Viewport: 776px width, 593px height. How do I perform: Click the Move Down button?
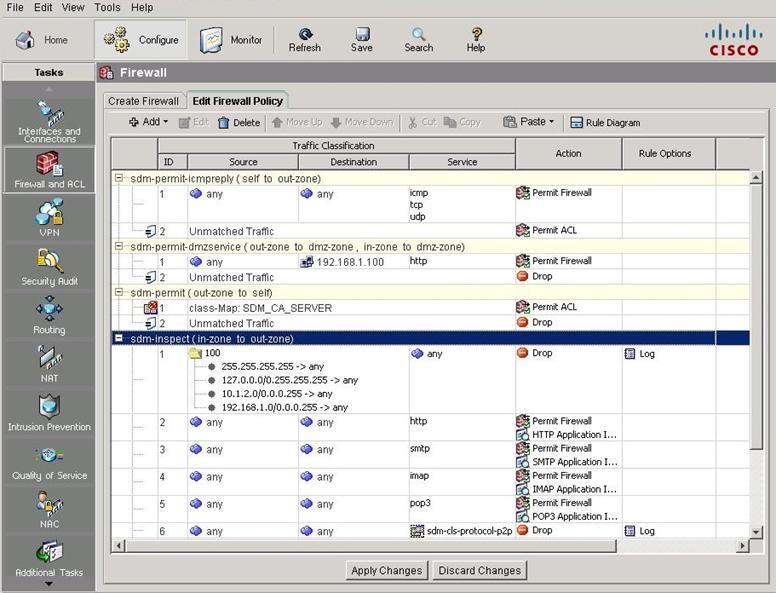(362, 122)
